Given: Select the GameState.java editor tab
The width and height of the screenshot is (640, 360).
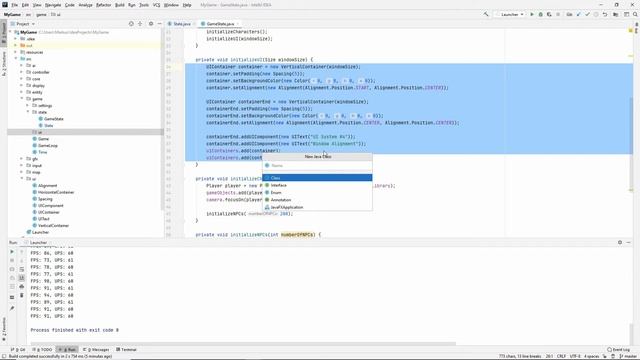Looking at the screenshot, I should click(220, 24).
